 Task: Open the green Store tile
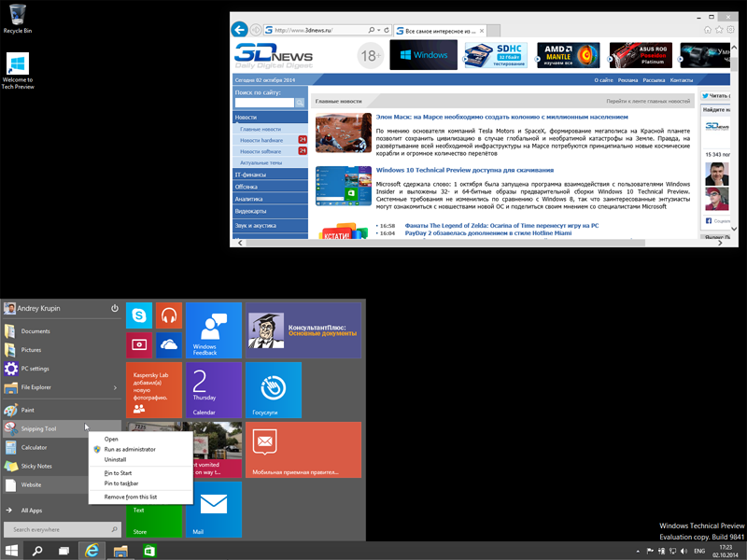[x=154, y=521]
